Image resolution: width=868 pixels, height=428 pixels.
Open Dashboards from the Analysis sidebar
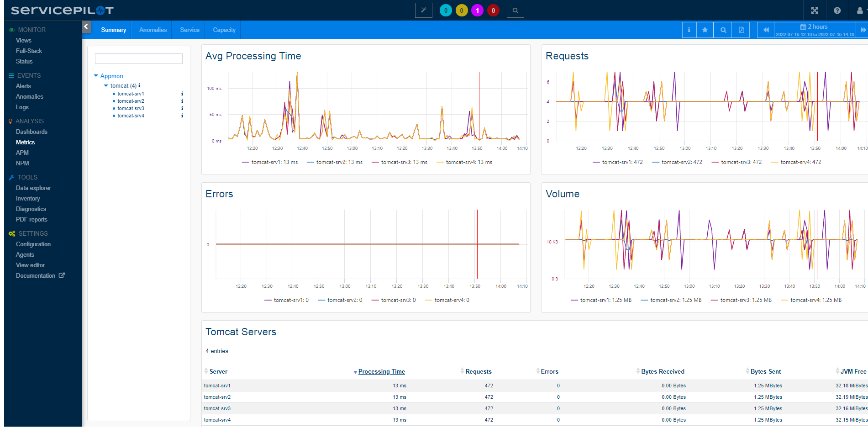click(32, 132)
